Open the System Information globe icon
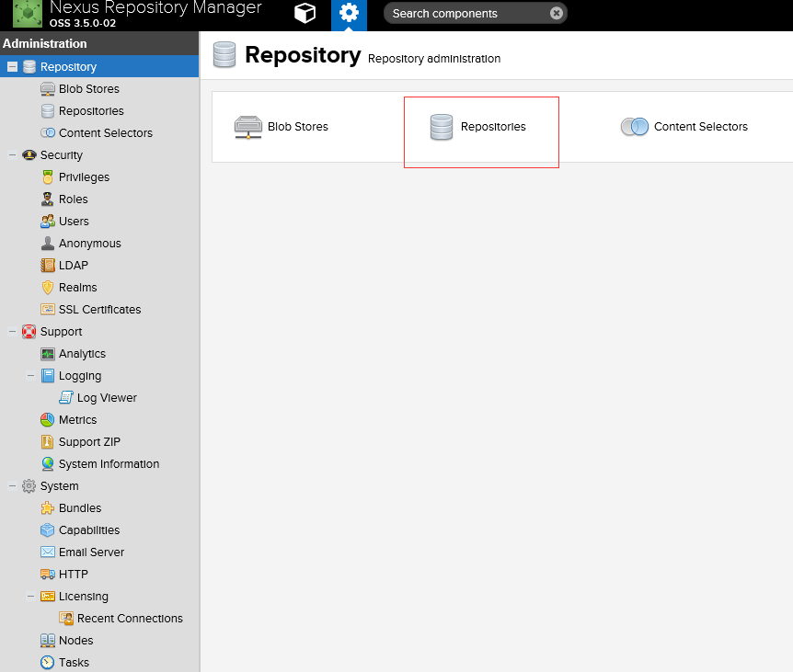 [48, 464]
